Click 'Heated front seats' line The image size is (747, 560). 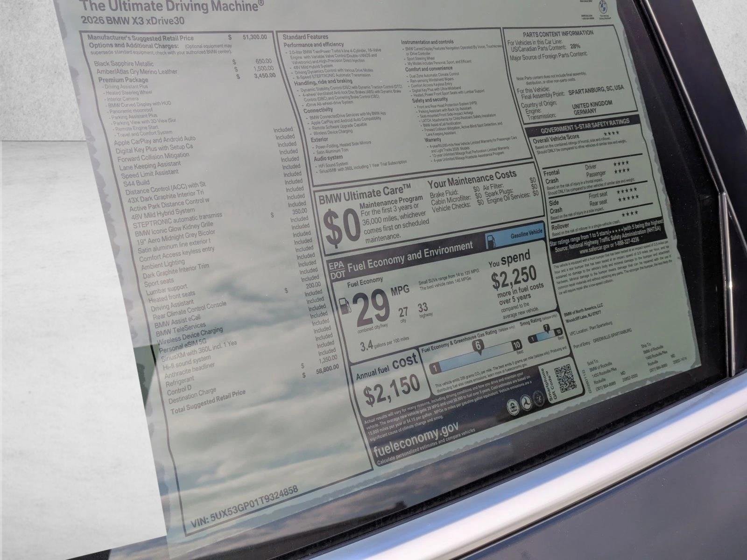click(x=172, y=296)
